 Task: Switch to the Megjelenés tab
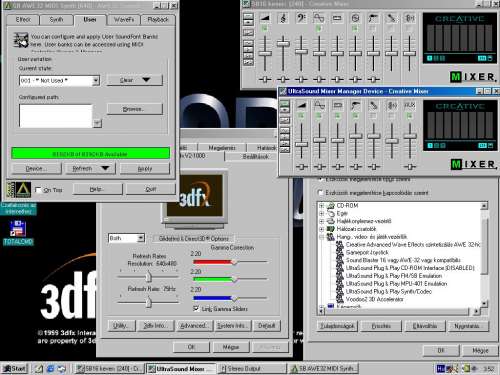222,148
